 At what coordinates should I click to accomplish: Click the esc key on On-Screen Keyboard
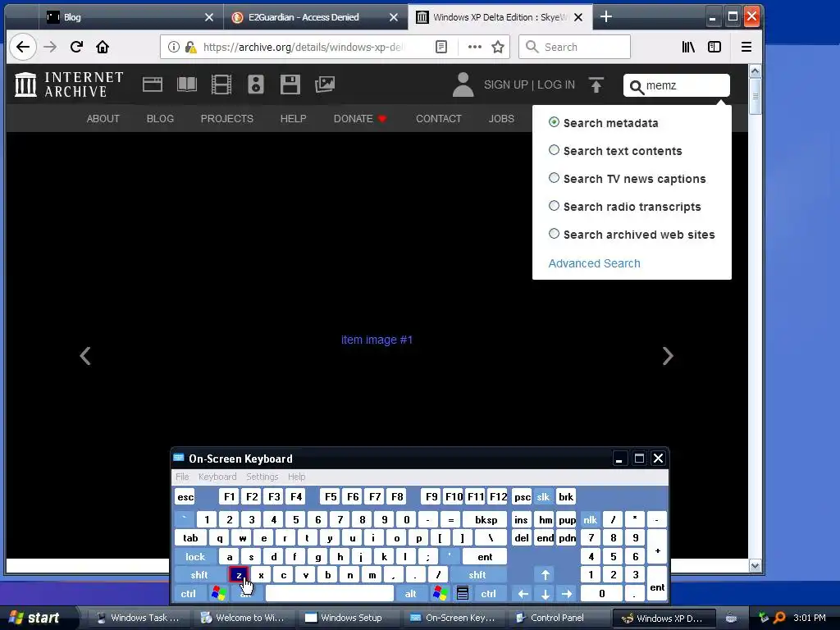pyautogui.click(x=185, y=496)
